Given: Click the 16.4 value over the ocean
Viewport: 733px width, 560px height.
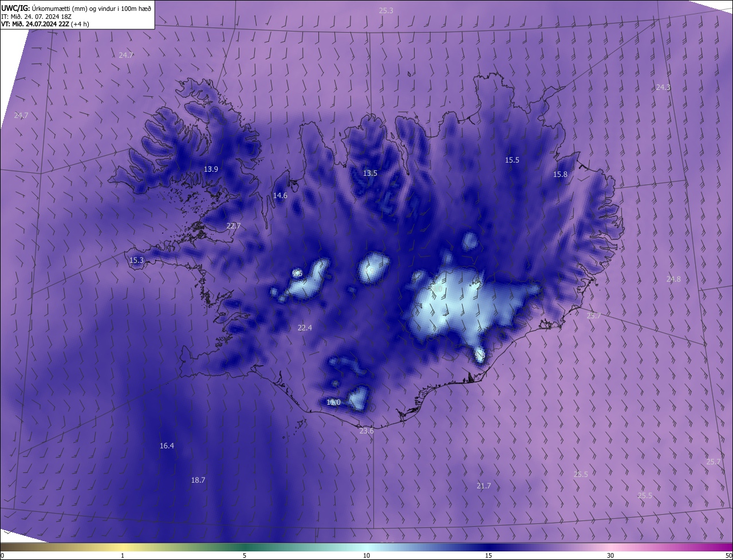Looking at the screenshot, I should tap(167, 445).
